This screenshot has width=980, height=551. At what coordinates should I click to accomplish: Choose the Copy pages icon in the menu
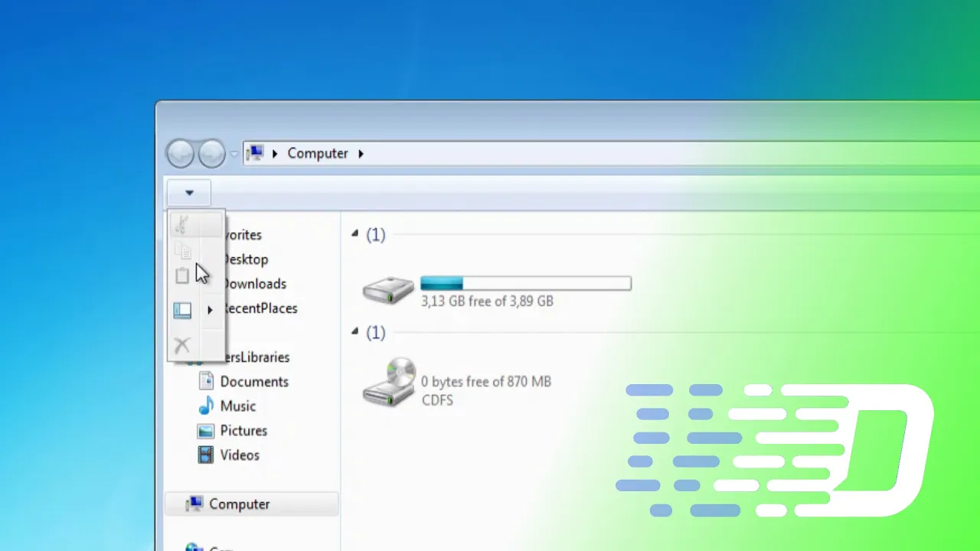(x=182, y=250)
